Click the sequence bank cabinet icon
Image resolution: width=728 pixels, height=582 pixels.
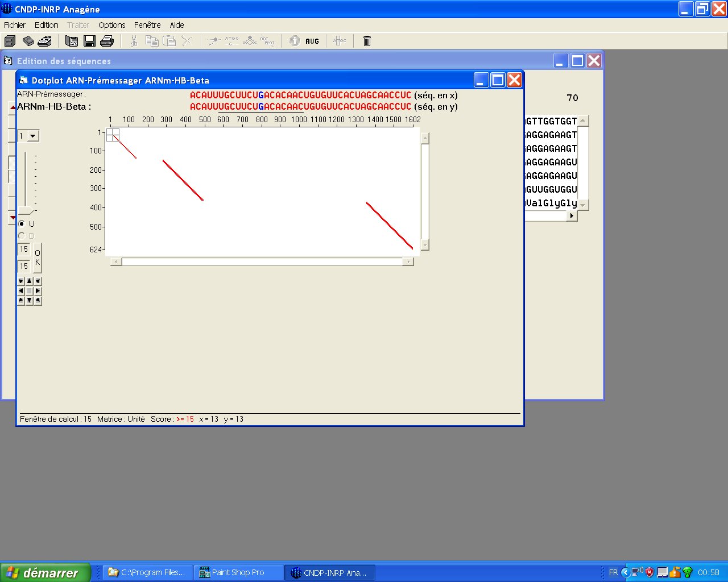(10, 41)
